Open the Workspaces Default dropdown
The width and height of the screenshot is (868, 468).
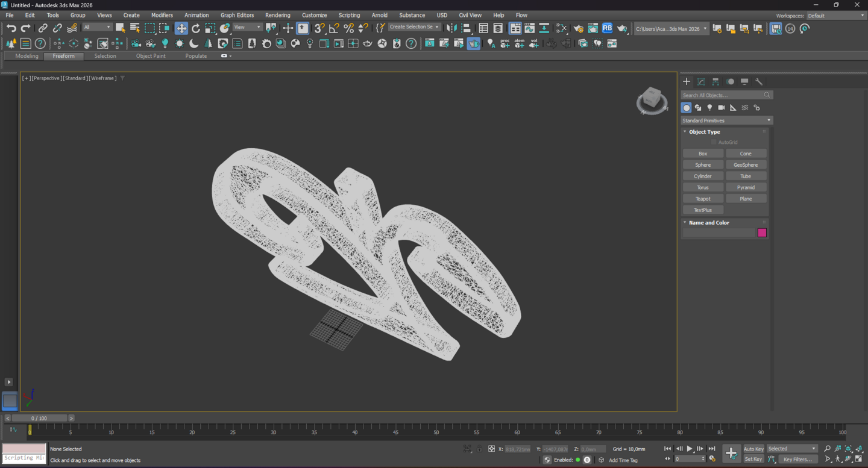[835, 16]
